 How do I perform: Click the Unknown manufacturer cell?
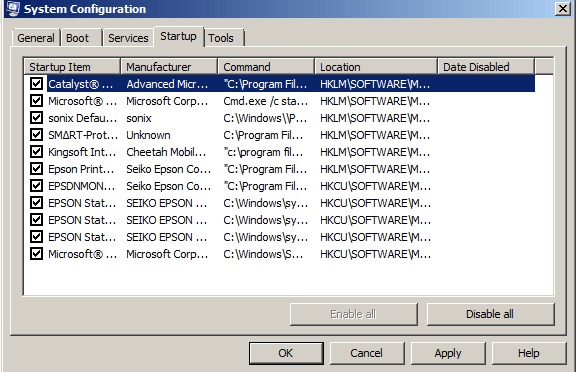click(x=148, y=135)
